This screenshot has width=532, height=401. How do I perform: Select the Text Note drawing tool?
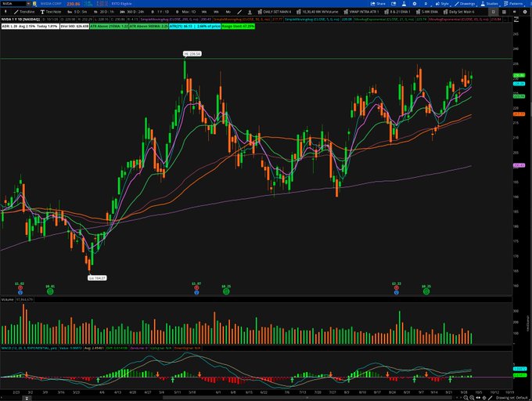51,12
